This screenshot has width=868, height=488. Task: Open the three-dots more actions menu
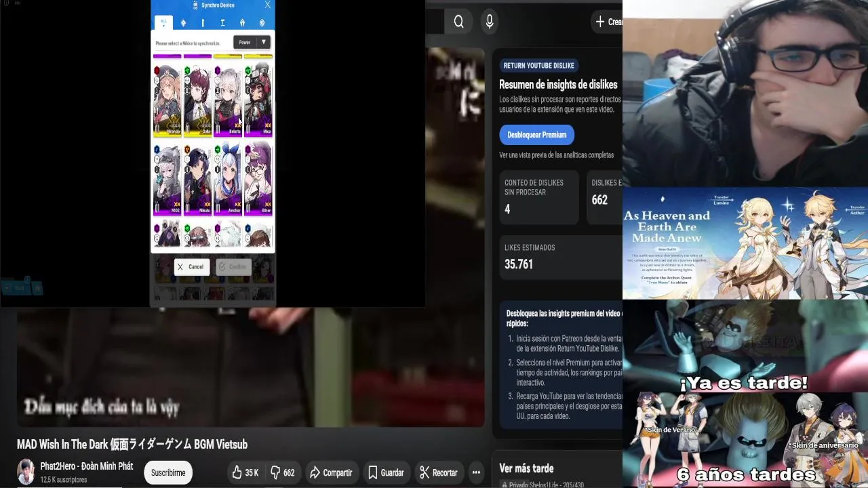pos(476,473)
